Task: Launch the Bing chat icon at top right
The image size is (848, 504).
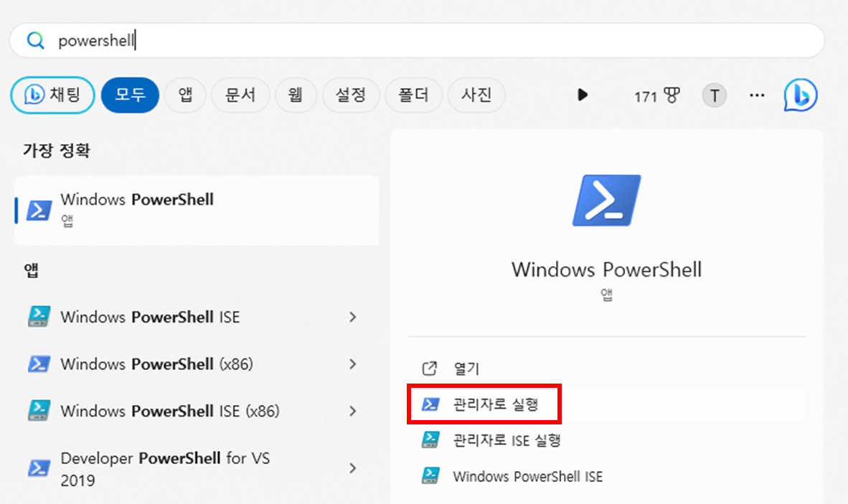Action: click(x=801, y=95)
